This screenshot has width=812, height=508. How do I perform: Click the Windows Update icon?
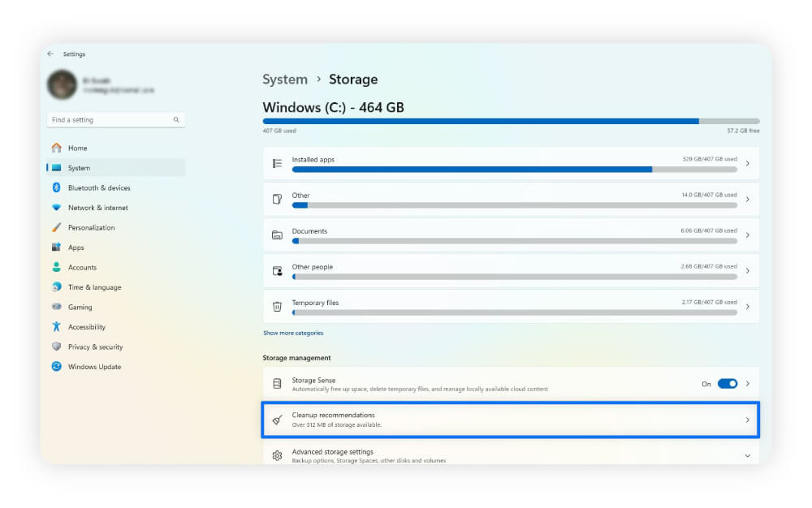(x=57, y=366)
